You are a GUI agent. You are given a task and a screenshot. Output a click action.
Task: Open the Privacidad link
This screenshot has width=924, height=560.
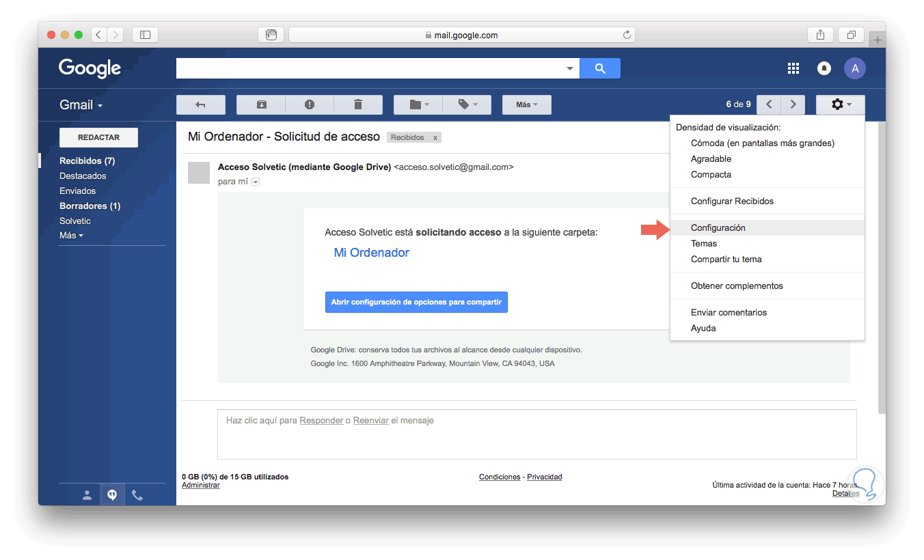tap(545, 477)
